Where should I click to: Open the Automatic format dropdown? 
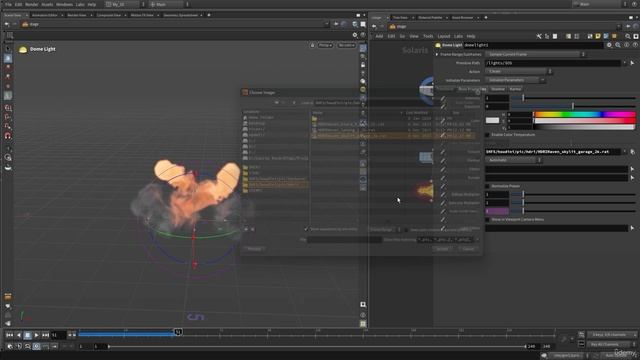click(x=513, y=160)
